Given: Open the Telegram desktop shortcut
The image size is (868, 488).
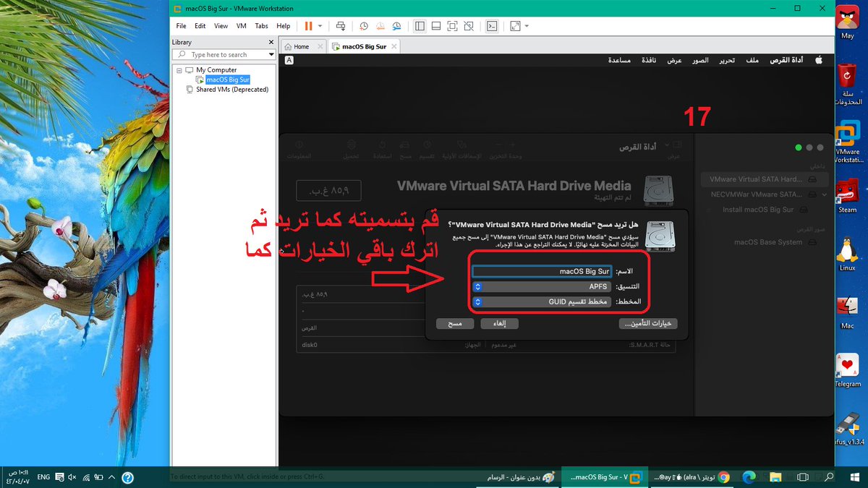Looking at the screenshot, I should pos(847,370).
